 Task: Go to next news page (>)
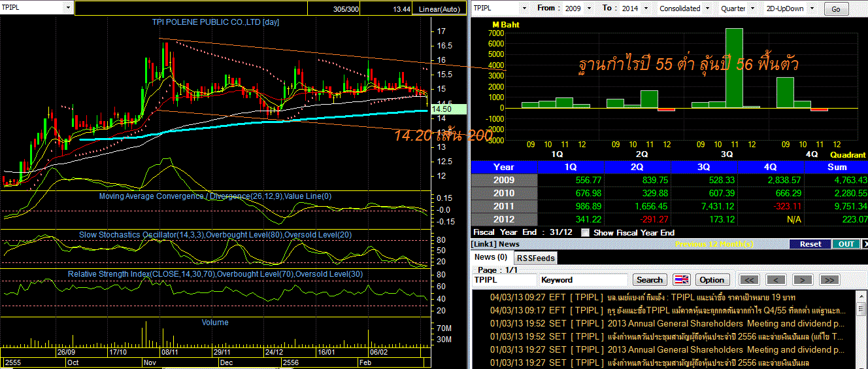click(x=803, y=279)
